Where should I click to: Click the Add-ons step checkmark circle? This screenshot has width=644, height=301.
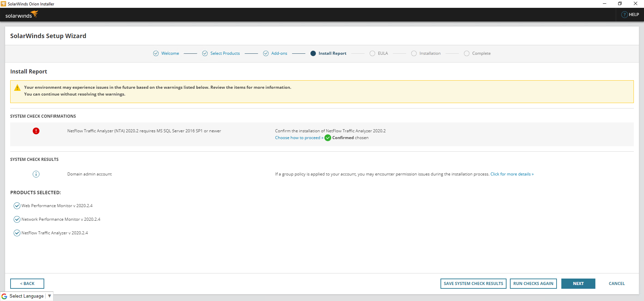point(266,53)
